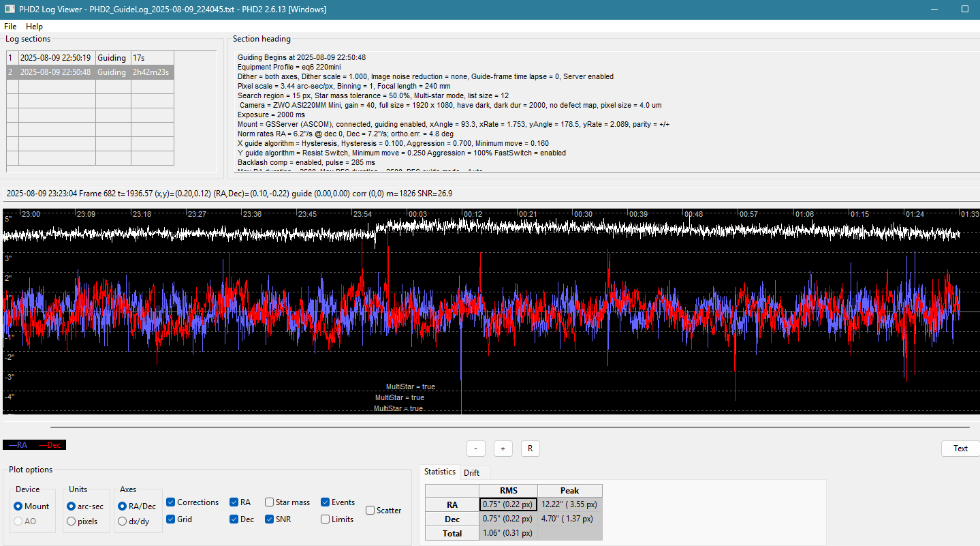Viewport: 980px width, 546px height.
Task: Toggle the Corrections checkbox
Action: point(193,502)
